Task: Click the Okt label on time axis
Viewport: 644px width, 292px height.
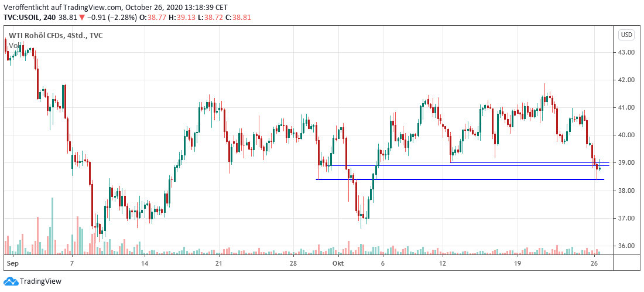Action: pyautogui.click(x=338, y=264)
